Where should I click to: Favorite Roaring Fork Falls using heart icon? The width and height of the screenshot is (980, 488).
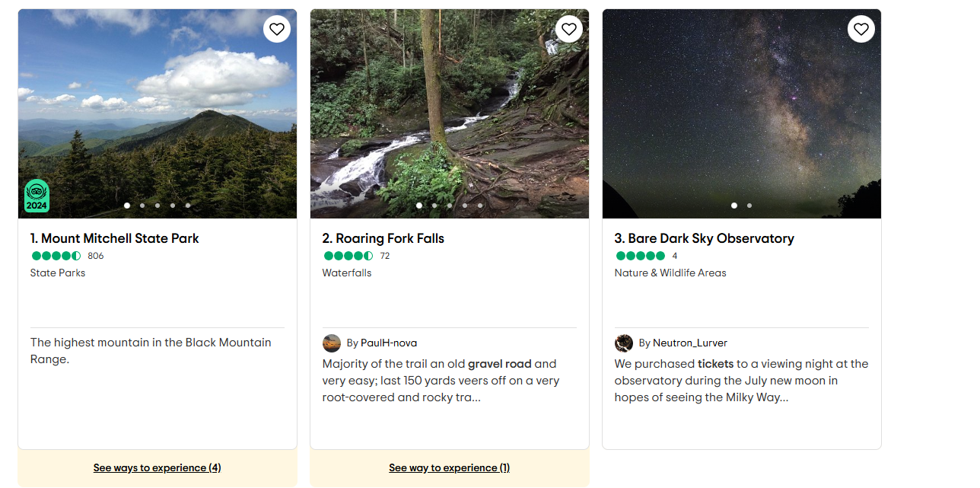569,29
